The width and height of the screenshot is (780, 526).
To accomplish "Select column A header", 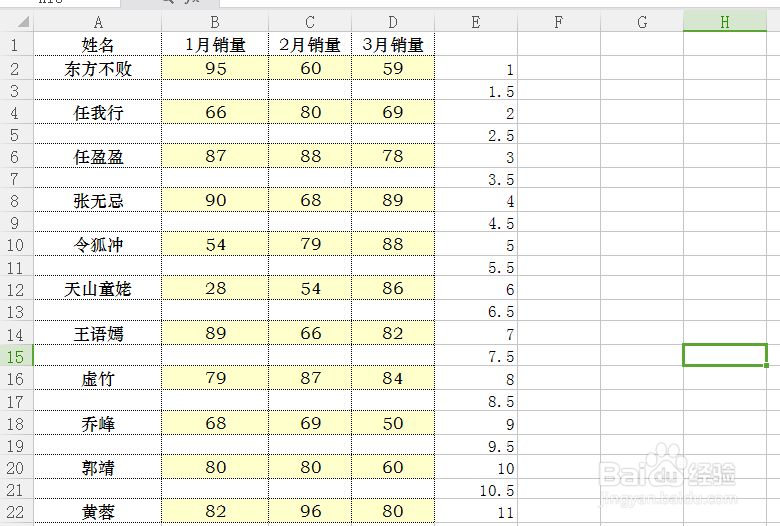I will 98,22.
